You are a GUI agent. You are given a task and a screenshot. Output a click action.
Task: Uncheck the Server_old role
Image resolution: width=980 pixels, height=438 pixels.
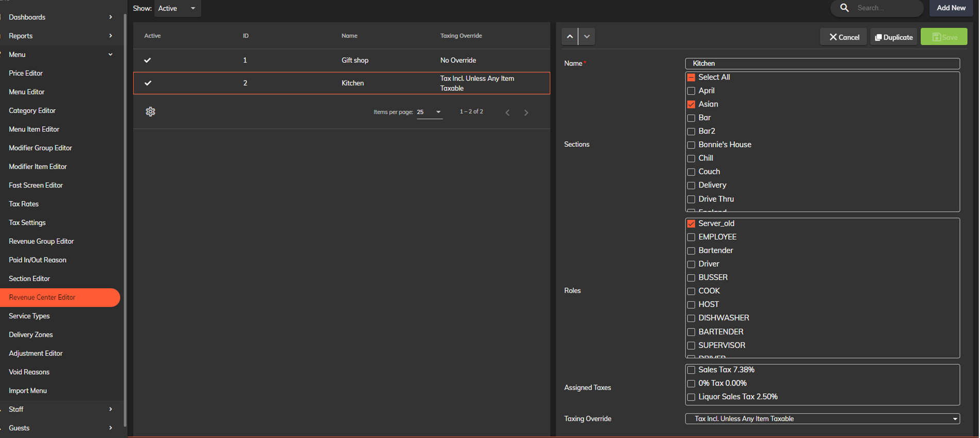coord(691,224)
